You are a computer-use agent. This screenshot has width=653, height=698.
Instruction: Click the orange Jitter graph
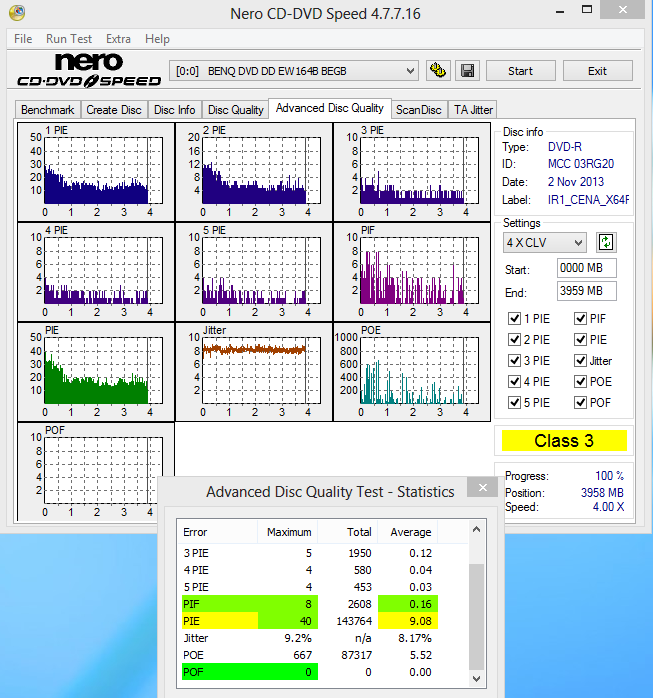(x=254, y=372)
